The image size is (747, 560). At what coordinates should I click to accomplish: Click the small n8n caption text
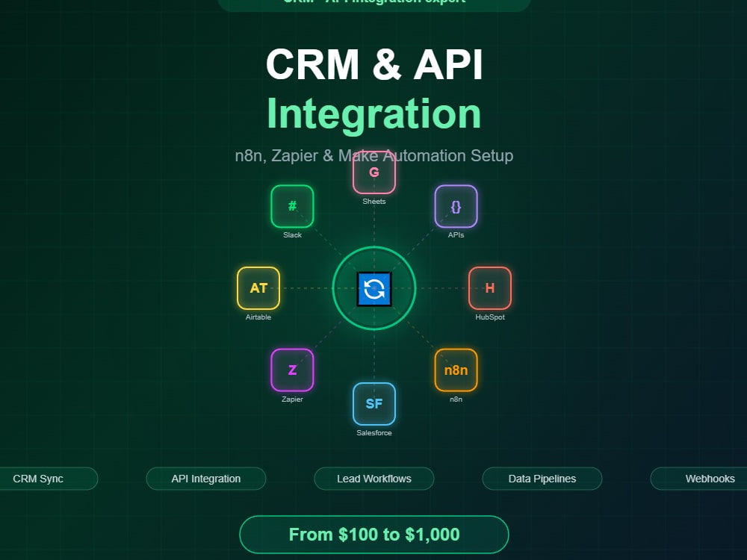(456, 399)
